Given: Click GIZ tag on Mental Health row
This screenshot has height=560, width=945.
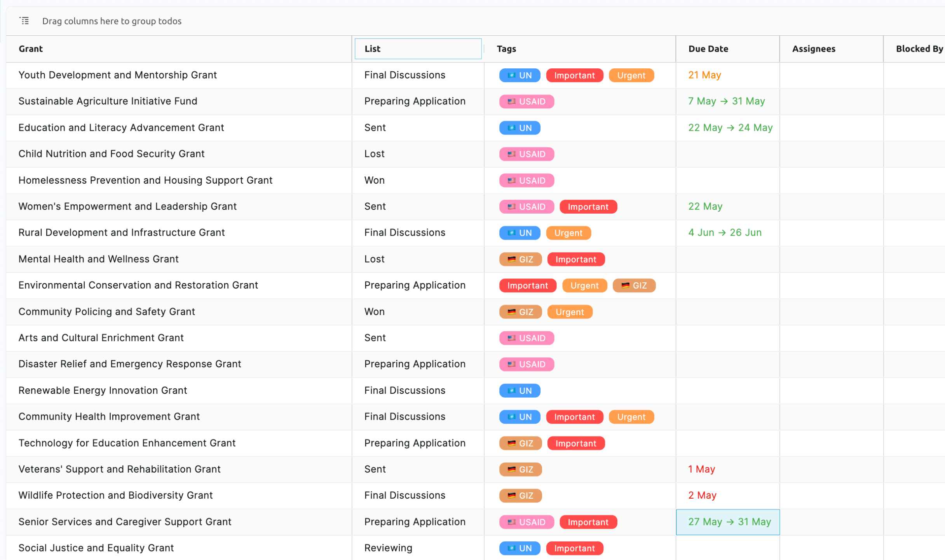Looking at the screenshot, I should point(520,259).
